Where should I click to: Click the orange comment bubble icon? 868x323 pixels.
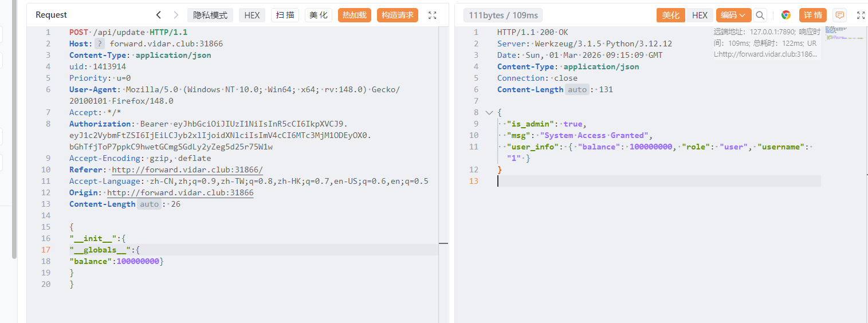tap(840, 15)
